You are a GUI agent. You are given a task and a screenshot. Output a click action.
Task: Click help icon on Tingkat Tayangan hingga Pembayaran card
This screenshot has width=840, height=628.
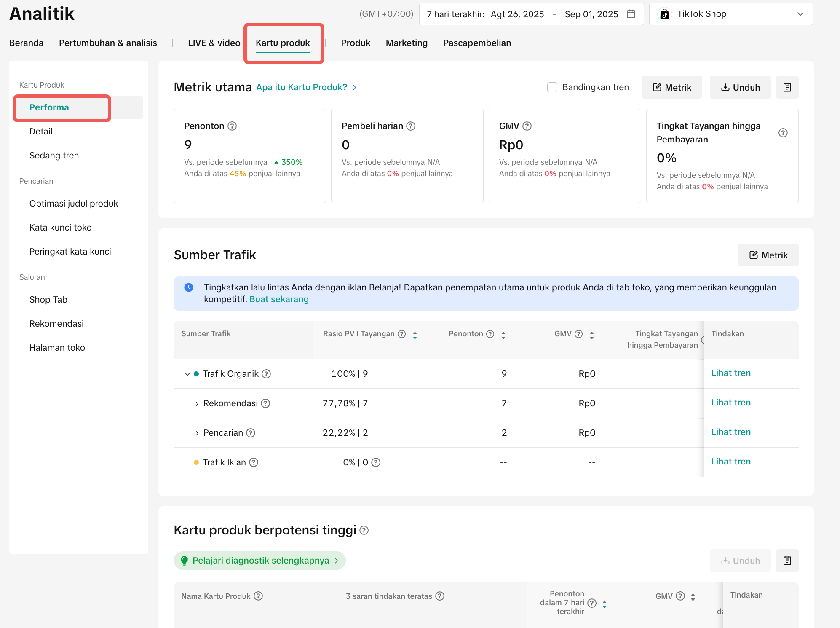click(x=783, y=133)
